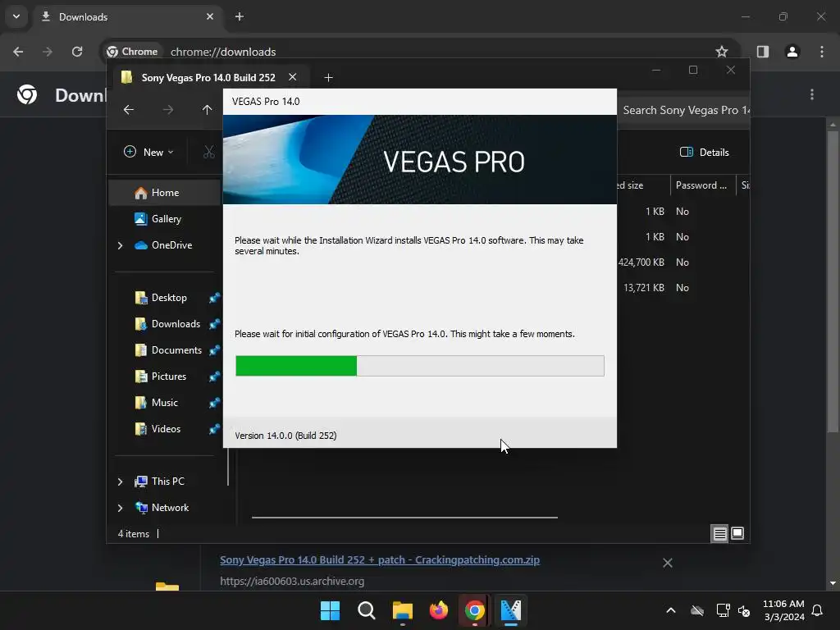Open File Explorer from the taskbar

point(402,610)
